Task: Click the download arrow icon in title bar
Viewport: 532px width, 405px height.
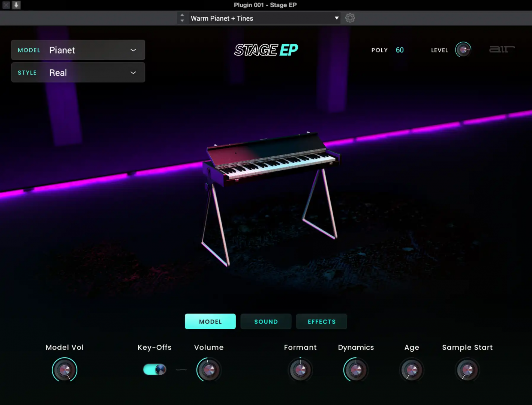Action: (x=16, y=5)
